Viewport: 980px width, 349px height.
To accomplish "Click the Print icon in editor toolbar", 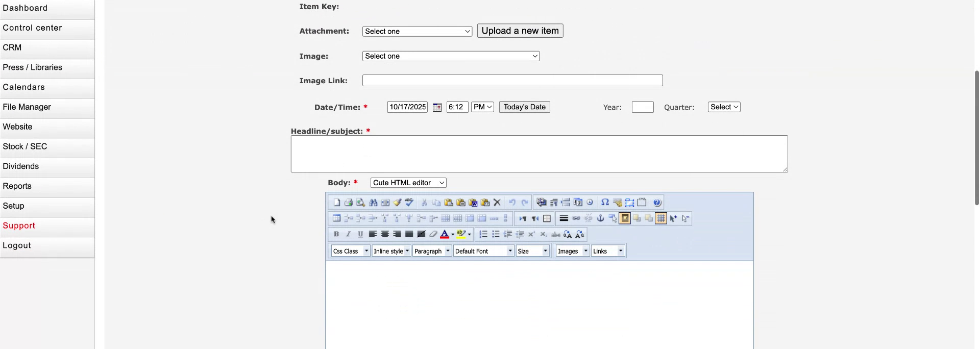I will pyautogui.click(x=349, y=203).
